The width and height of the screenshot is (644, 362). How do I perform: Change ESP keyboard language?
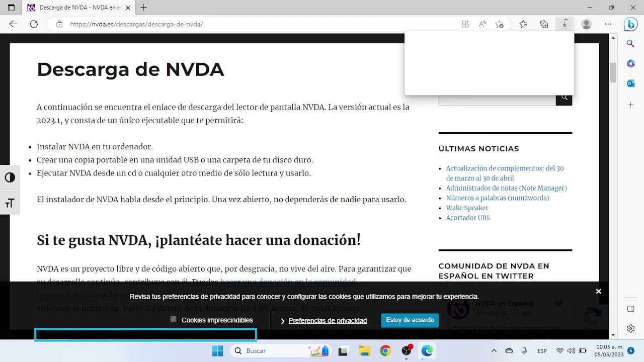coord(542,351)
